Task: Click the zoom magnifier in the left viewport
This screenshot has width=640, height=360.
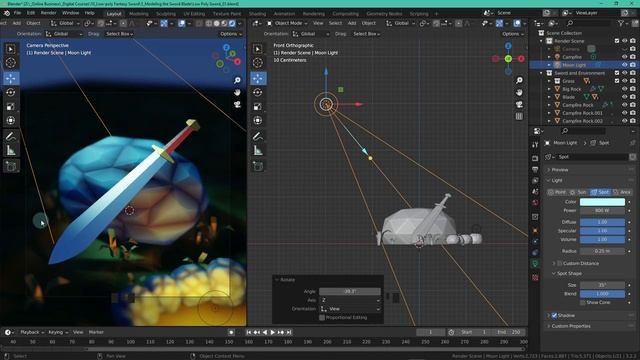Action: pyautogui.click(x=237, y=80)
